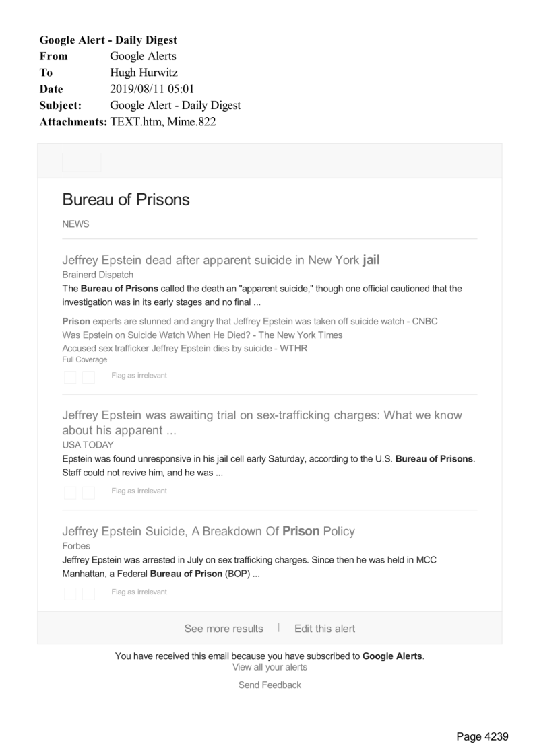Click second share icon under Forbes story
Image resolution: width=535 pixels, height=756 pixels.
[x=88, y=593]
